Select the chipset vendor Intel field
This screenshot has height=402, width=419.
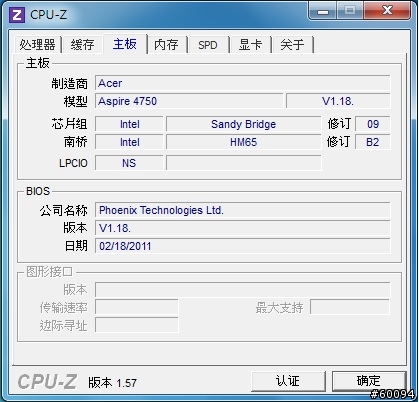click(129, 124)
